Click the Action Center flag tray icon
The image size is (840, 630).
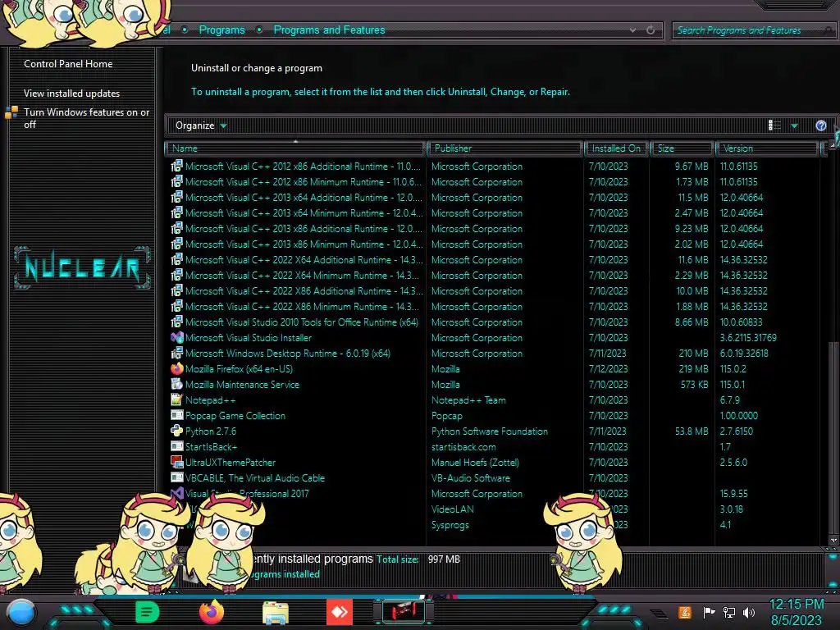709,612
